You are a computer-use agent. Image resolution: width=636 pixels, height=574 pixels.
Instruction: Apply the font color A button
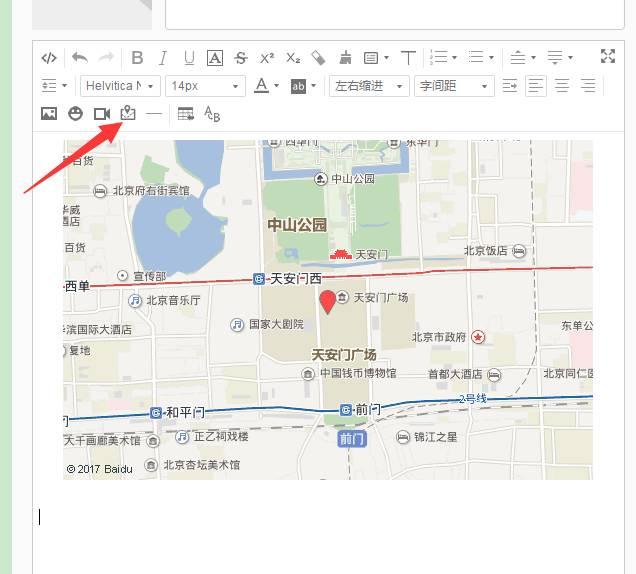click(x=262, y=86)
